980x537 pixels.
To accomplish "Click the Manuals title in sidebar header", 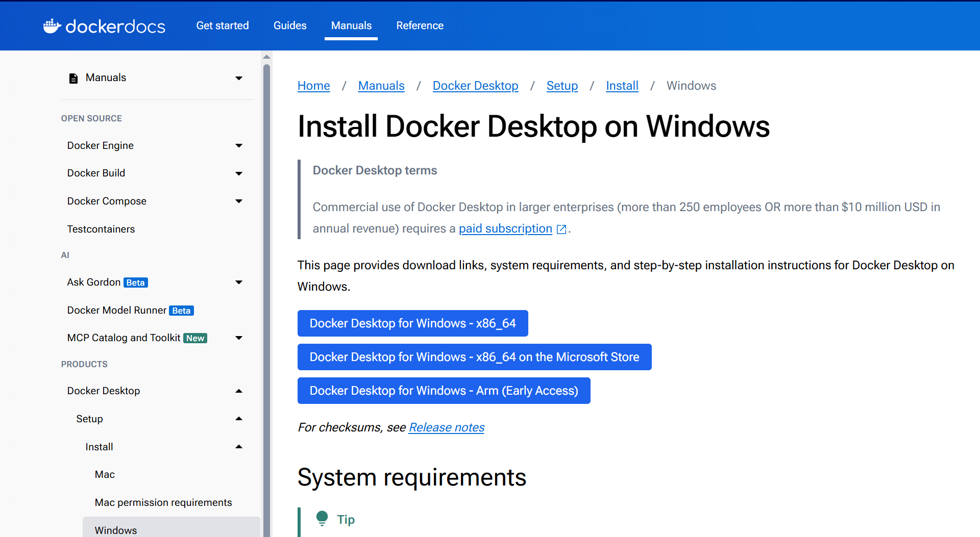I will 106,78.
